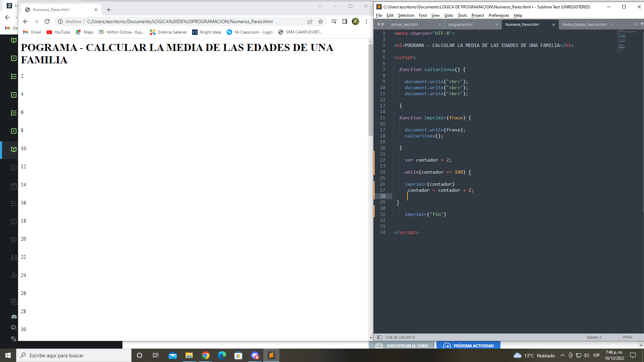Image resolution: width=644 pixels, height=362 pixels.
Task: Open the Preferences menu in Sublime Text
Action: (x=499, y=15)
